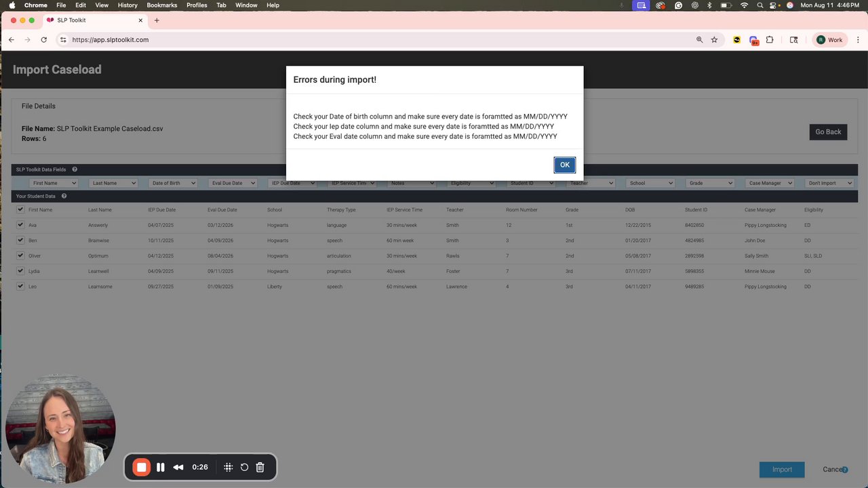Viewport: 868px width, 488px height.
Task: Click the Grammarly menu bar icon
Action: pyautogui.click(x=677, y=5)
